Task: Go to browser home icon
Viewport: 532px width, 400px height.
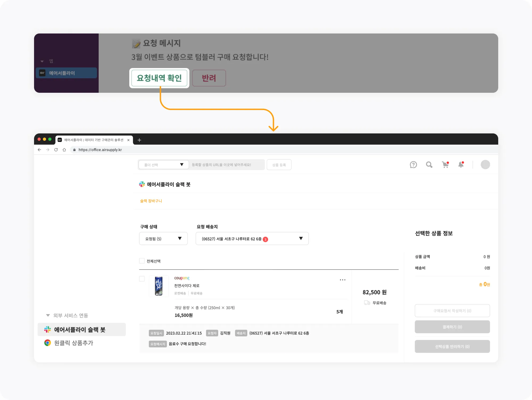Action: point(64,150)
